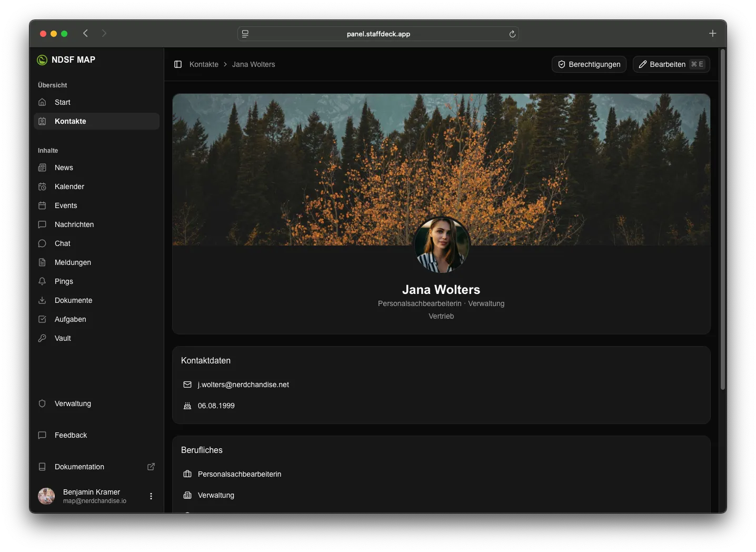This screenshot has height=552, width=756.
Task: Open the Feedback page
Action: point(97,435)
